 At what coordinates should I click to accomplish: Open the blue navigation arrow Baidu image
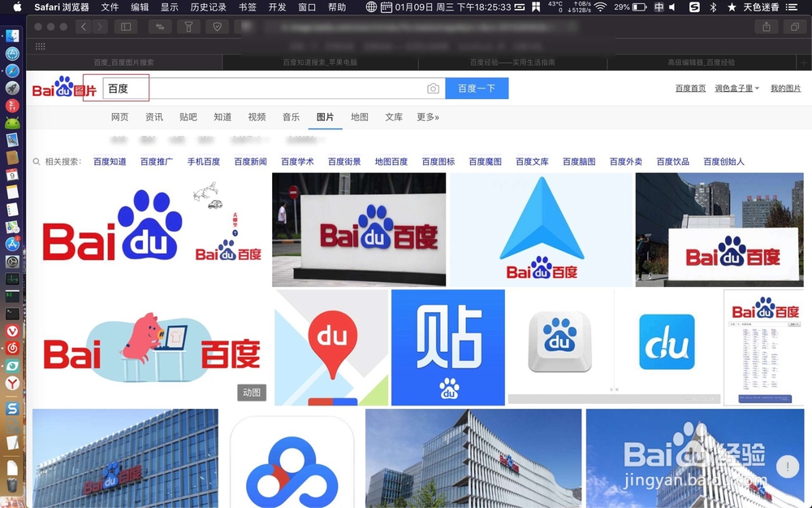pos(541,230)
